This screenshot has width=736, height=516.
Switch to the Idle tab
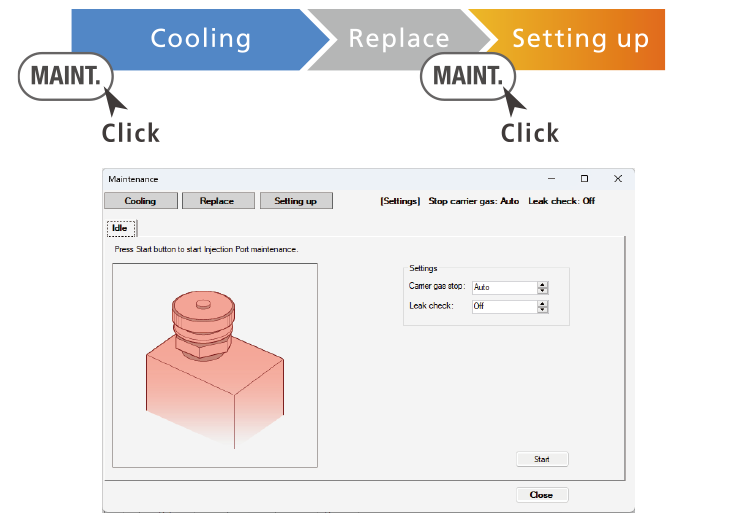[x=118, y=228]
